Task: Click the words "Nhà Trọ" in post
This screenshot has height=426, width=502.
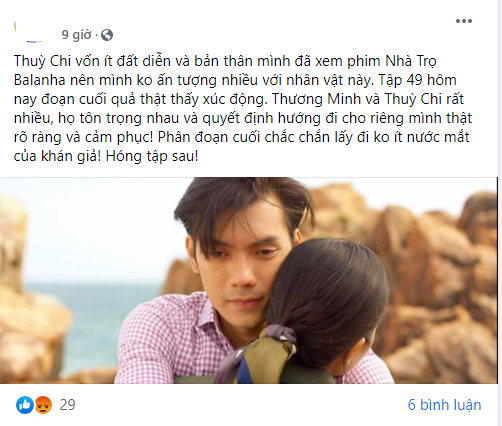Action: point(411,62)
